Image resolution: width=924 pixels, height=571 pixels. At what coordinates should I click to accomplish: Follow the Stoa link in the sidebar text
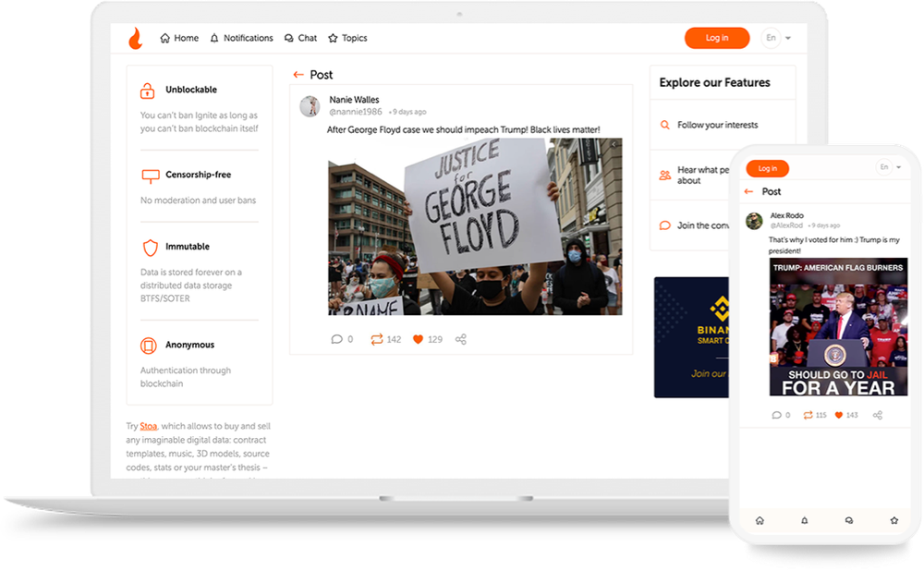tap(147, 426)
